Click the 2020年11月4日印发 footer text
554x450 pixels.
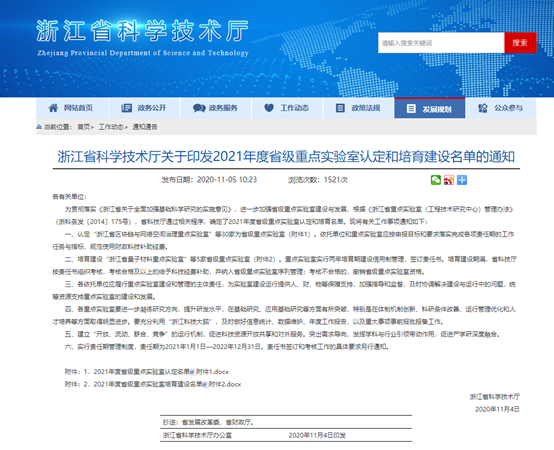317,435
